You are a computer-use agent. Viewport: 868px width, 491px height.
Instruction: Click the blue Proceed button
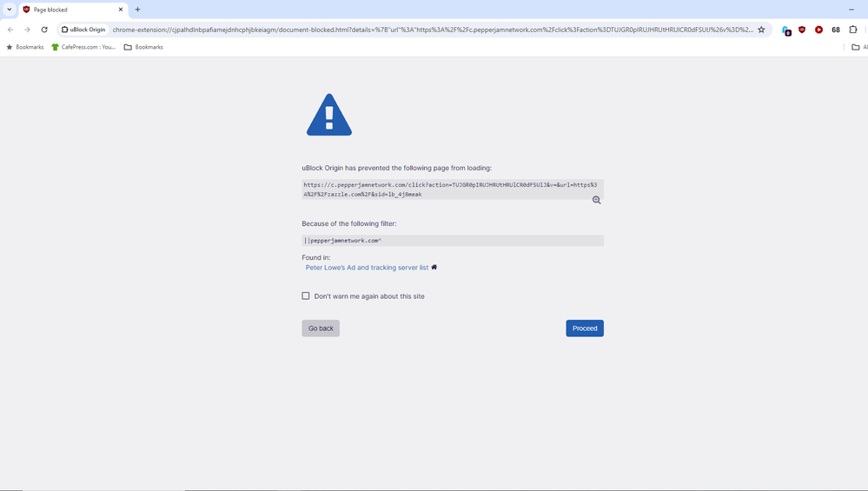[585, 328]
